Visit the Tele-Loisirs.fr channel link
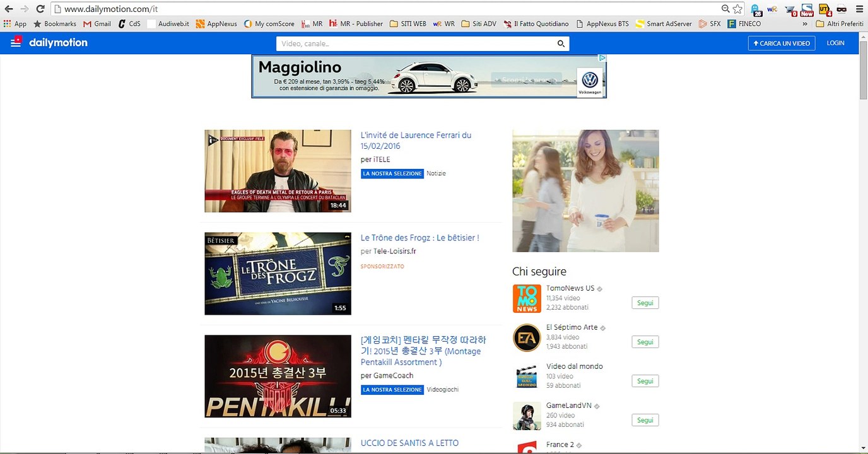 pyautogui.click(x=394, y=251)
